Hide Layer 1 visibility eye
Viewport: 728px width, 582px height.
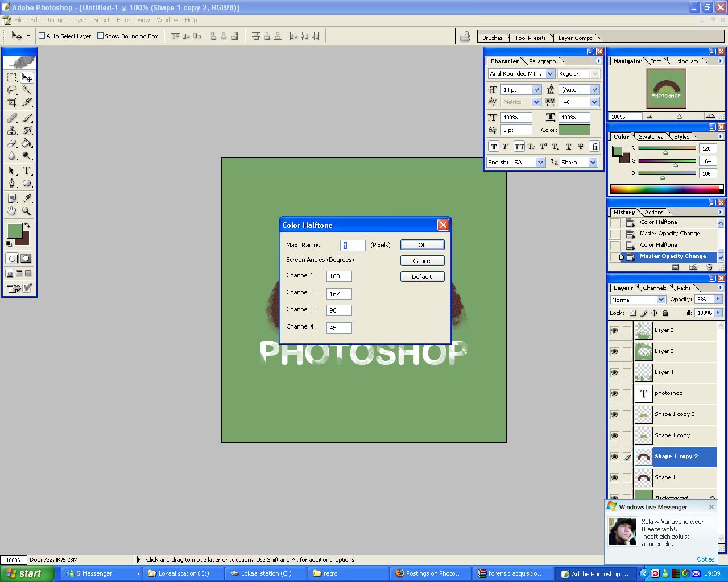click(614, 372)
